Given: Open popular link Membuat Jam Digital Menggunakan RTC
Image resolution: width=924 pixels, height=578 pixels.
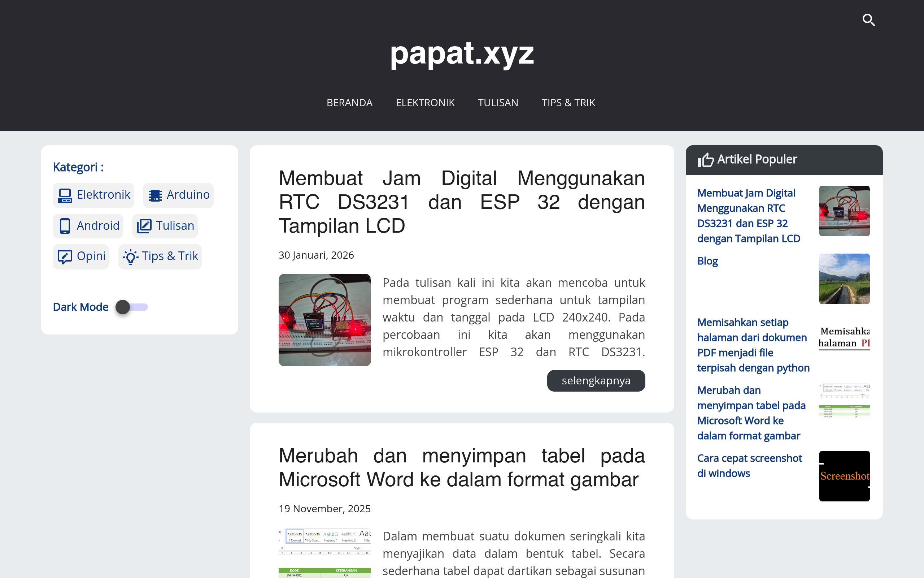Looking at the screenshot, I should (748, 216).
